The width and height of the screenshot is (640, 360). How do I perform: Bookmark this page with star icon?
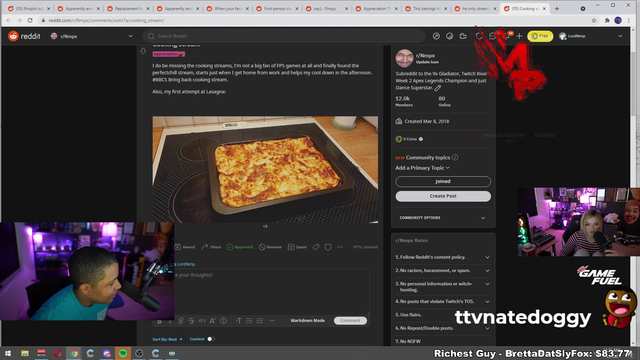(594, 20)
